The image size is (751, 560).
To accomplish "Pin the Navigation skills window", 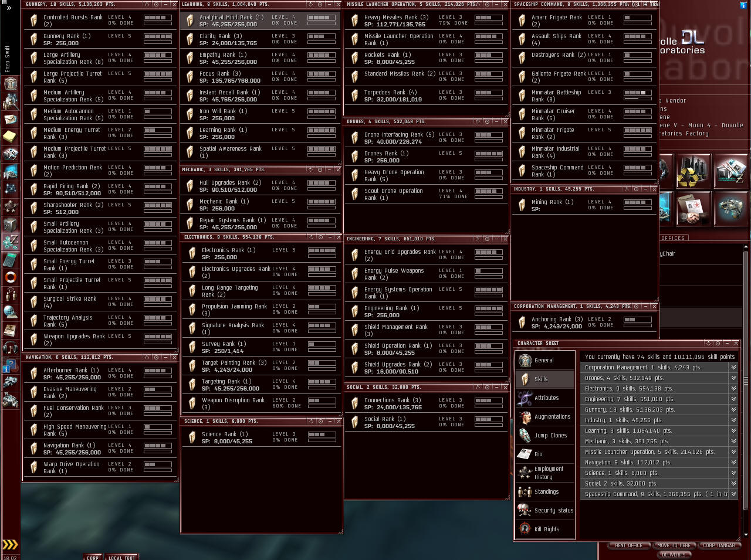I will point(156,357).
